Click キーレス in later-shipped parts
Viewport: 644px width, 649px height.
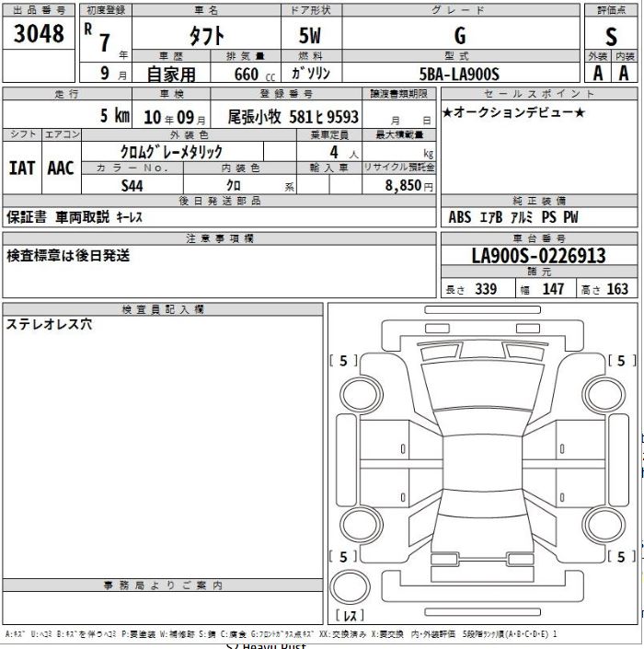129,217
